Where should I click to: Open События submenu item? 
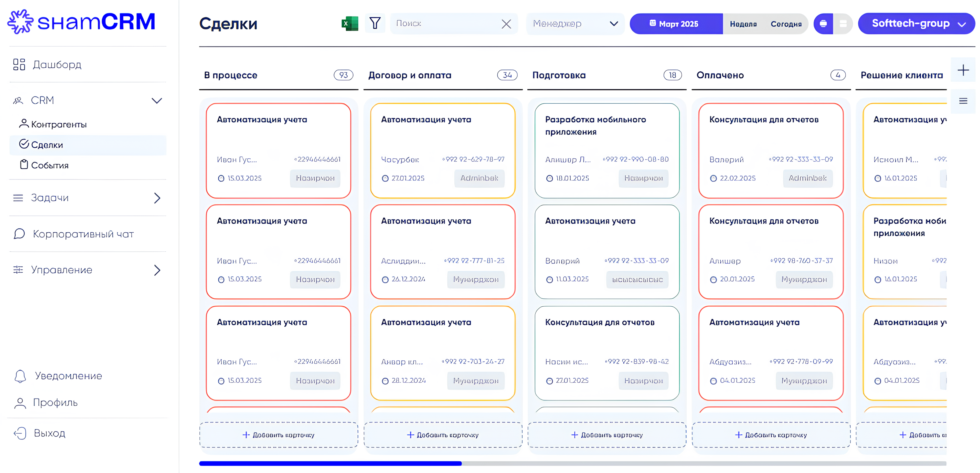(x=49, y=165)
